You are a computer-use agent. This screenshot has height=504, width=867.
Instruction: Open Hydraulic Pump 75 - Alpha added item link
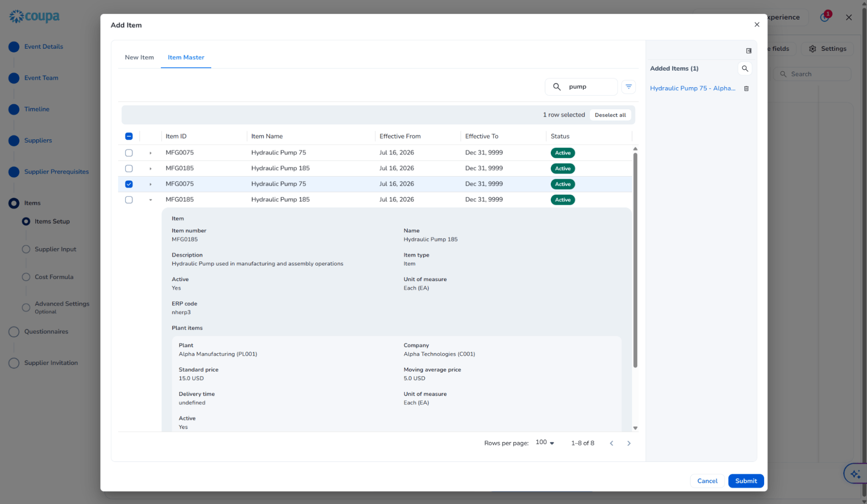[x=693, y=88]
